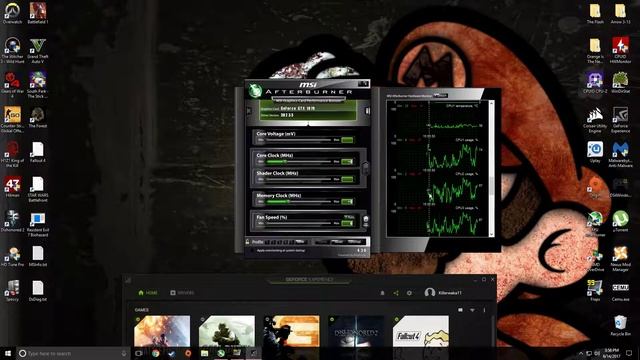This screenshot has width=640, height=360.
Task: Click the hardware monitor Detach button
Action: pyautogui.click(x=440, y=96)
